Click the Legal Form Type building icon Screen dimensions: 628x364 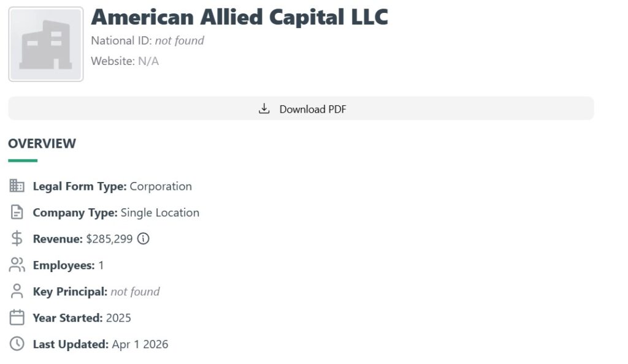[x=17, y=186]
